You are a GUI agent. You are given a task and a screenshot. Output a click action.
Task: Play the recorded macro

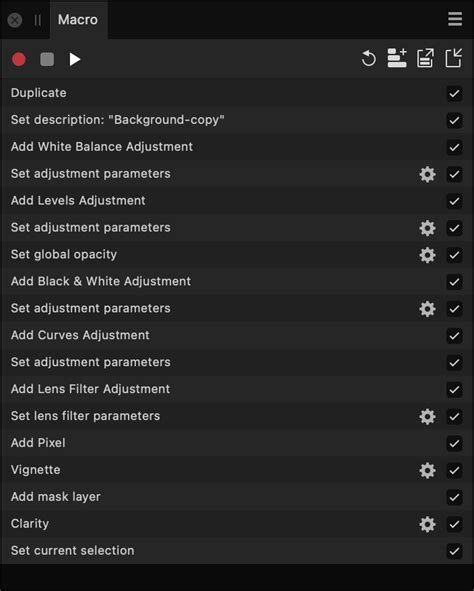(75, 59)
